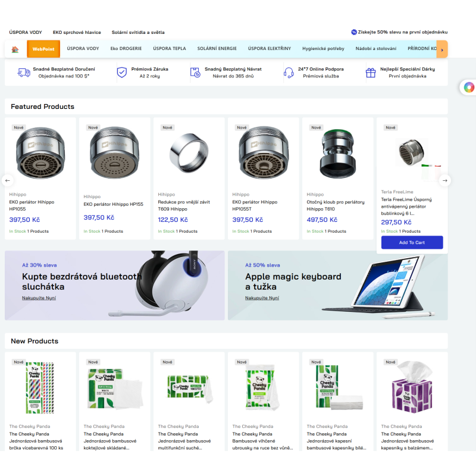The width and height of the screenshot is (476, 476).
Task: Click the headset online support icon
Action: tap(289, 73)
